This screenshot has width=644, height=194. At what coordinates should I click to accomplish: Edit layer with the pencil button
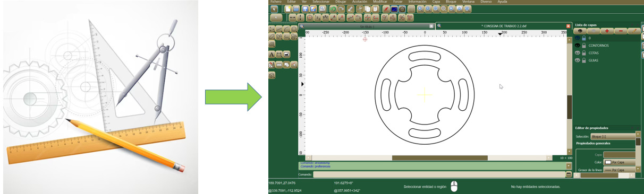click(x=634, y=31)
